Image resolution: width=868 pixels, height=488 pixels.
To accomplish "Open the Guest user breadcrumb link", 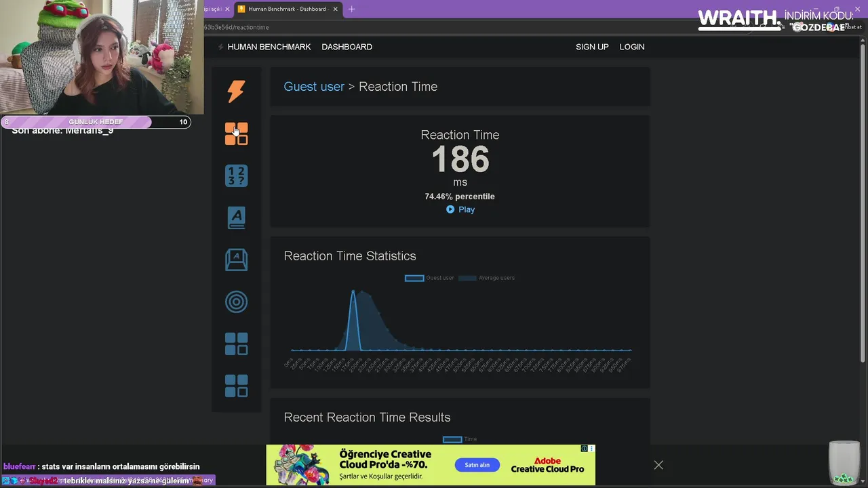I will (x=314, y=87).
